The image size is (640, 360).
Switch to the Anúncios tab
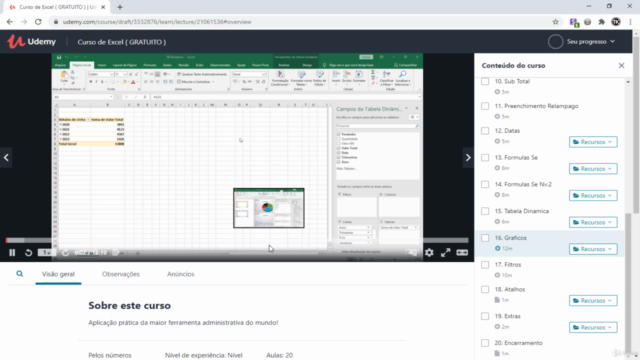click(x=180, y=274)
